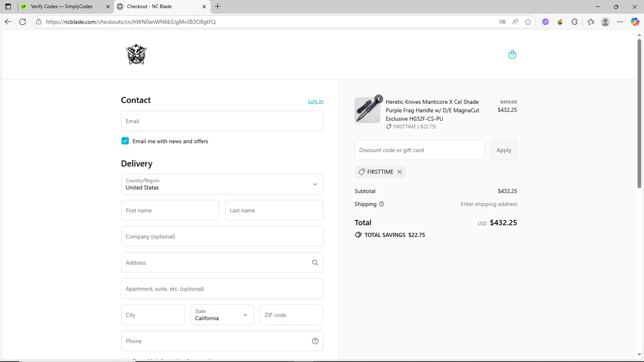Open the read aloud icon
The width and height of the screenshot is (644, 362).
tap(515, 21)
